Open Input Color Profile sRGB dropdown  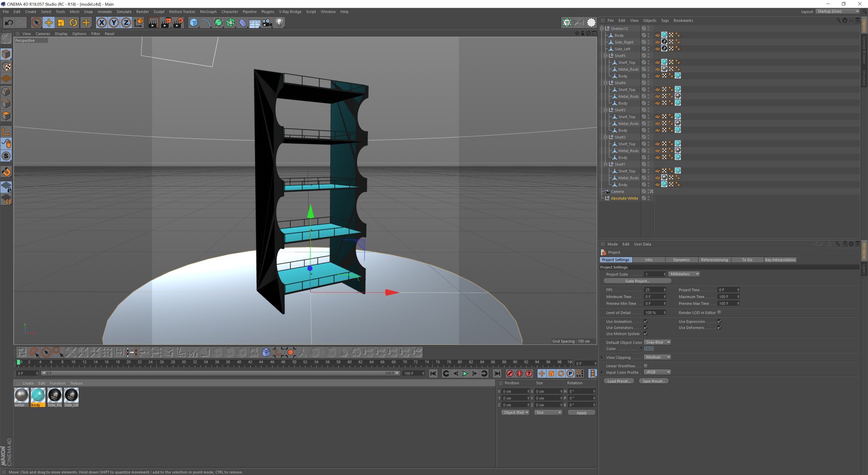[657, 372]
